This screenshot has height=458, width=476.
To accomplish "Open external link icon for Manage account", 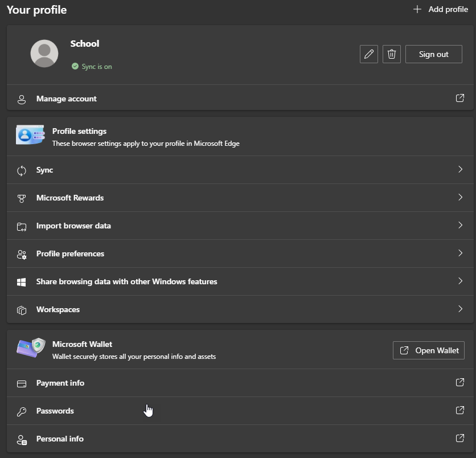I will pyautogui.click(x=460, y=98).
